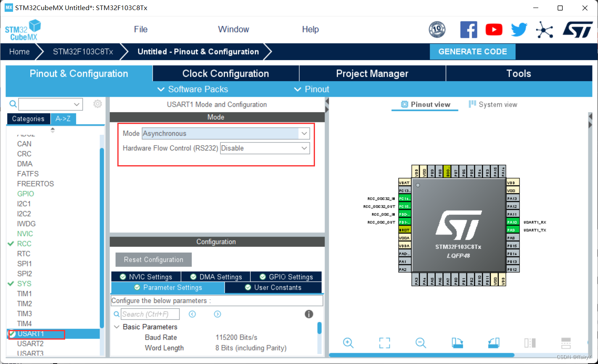Open the DMA Settings tab
Image resolution: width=598 pixels, height=364 pixels.
point(216,277)
